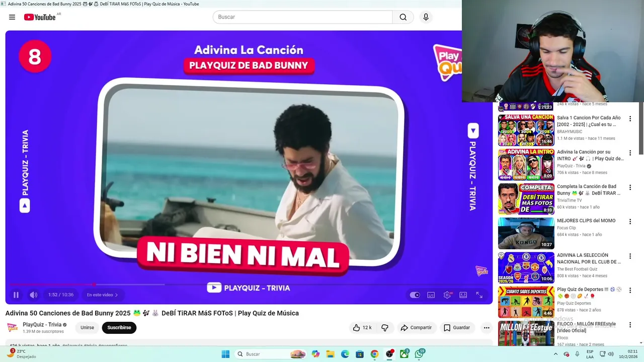Open 'Adivina la Canción por su INTRO' title
Image resolution: width=644 pixels, height=362 pixels.
(590, 155)
